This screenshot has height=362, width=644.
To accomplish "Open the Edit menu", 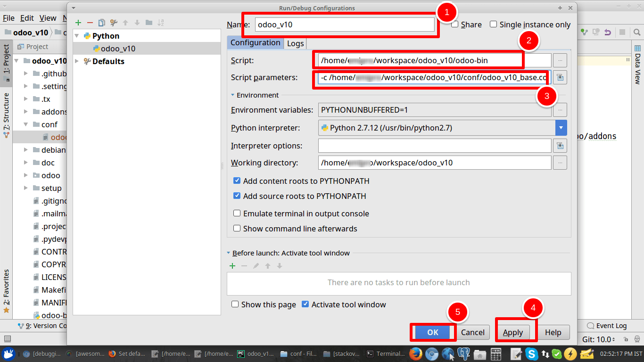I will (x=26, y=18).
